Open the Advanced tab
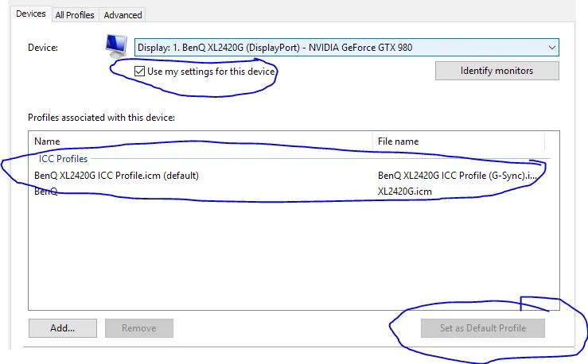This screenshot has width=588, height=364. pyautogui.click(x=123, y=14)
